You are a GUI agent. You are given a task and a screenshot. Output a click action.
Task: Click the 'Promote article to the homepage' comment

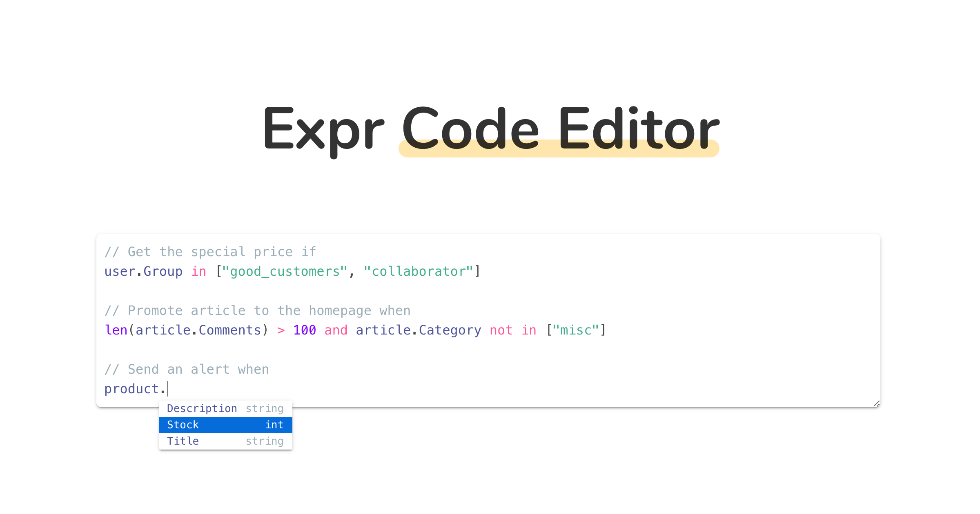coord(257,310)
